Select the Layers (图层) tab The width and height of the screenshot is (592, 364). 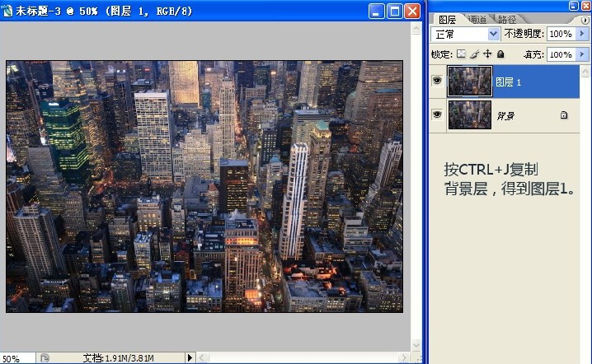tap(446, 18)
